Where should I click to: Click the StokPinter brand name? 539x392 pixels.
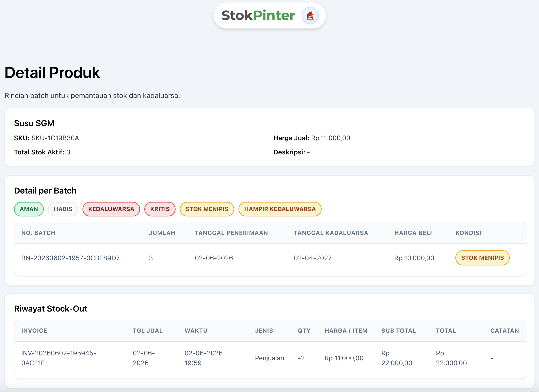(x=258, y=16)
